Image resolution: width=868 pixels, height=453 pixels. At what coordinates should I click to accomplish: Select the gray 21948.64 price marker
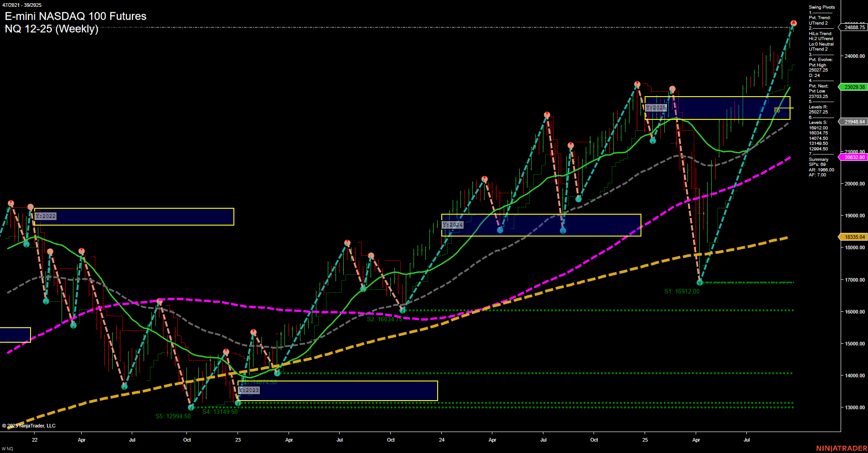854,122
